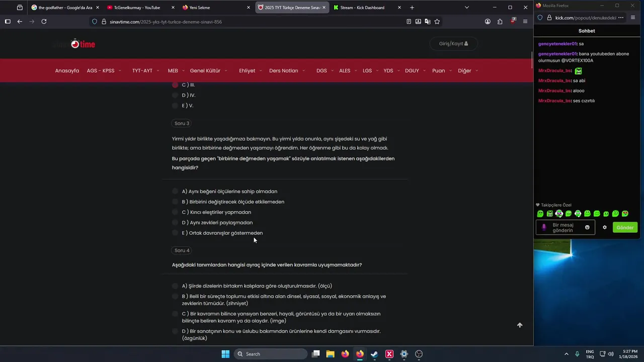Choose option B Birbirini değiştirecek ölçüde
This screenshot has height=362, width=644.
[x=175, y=202]
